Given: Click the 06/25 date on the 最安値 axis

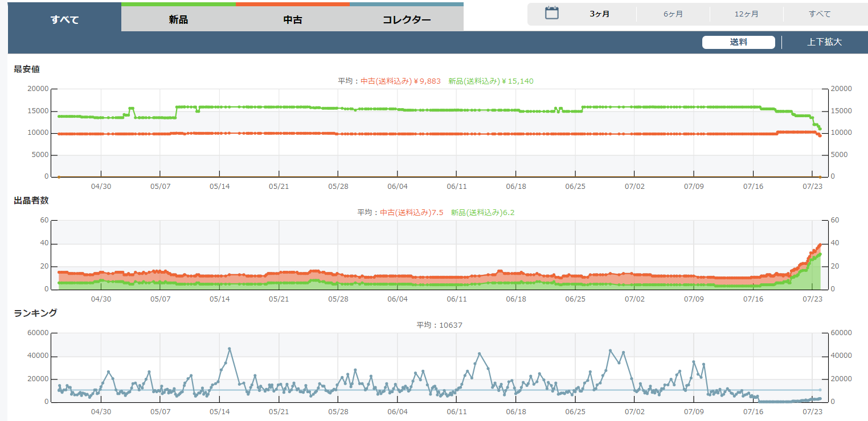Looking at the screenshot, I should 575,187.
